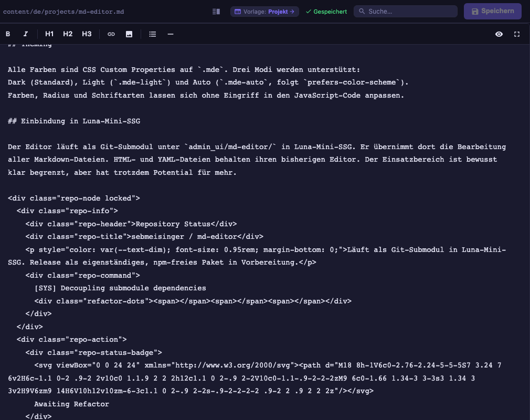The width and height of the screenshot is (530, 420).
Task: Click file path content/de/projects/md-editor.md
Action: (x=63, y=12)
